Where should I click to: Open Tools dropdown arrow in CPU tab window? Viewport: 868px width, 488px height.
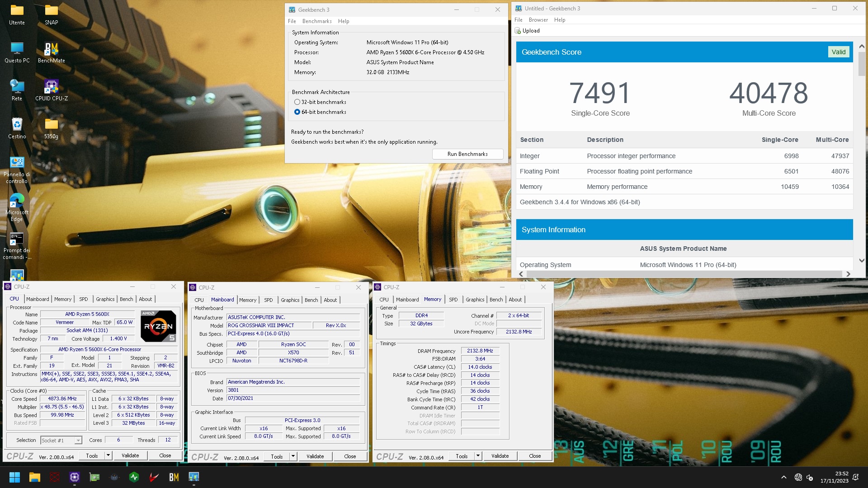click(108, 455)
